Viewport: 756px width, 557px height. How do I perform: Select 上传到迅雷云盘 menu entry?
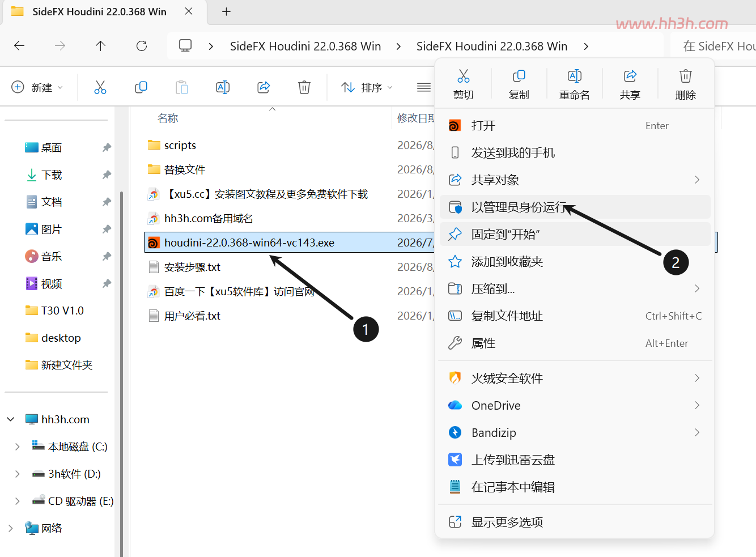pyautogui.click(x=575, y=460)
